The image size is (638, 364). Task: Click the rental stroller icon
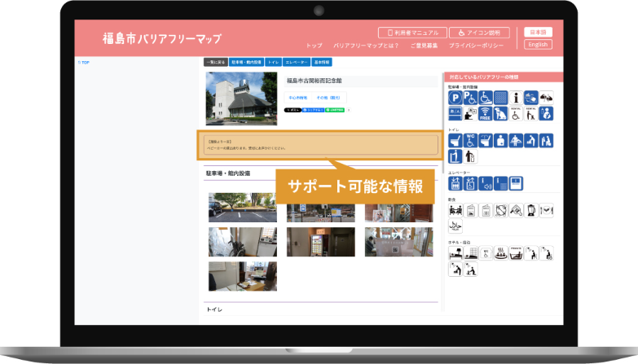pyautogui.click(x=531, y=113)
